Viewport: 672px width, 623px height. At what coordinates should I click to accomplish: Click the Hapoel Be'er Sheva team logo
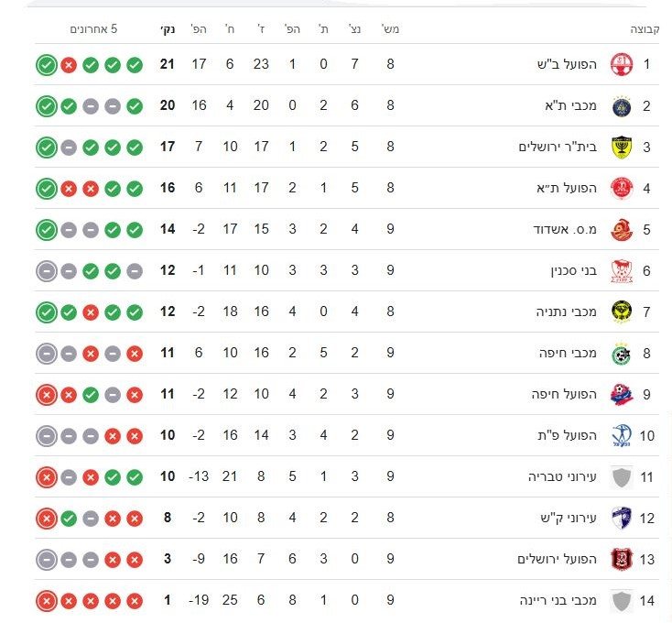622,65
